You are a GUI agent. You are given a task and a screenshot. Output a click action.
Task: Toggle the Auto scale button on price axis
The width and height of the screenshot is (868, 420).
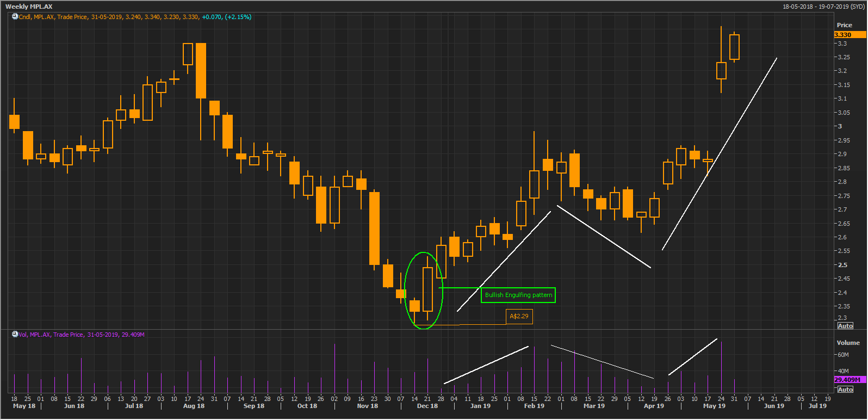point(845,326)
